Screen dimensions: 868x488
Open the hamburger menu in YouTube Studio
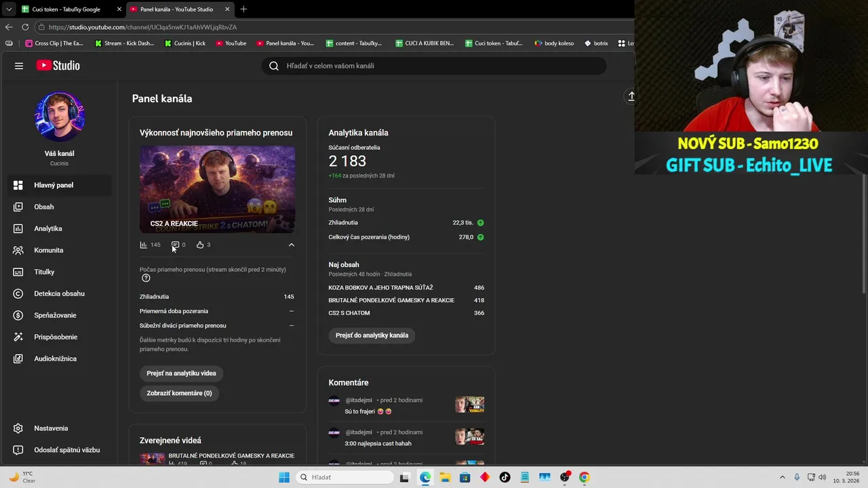click(x=19, y=66)
